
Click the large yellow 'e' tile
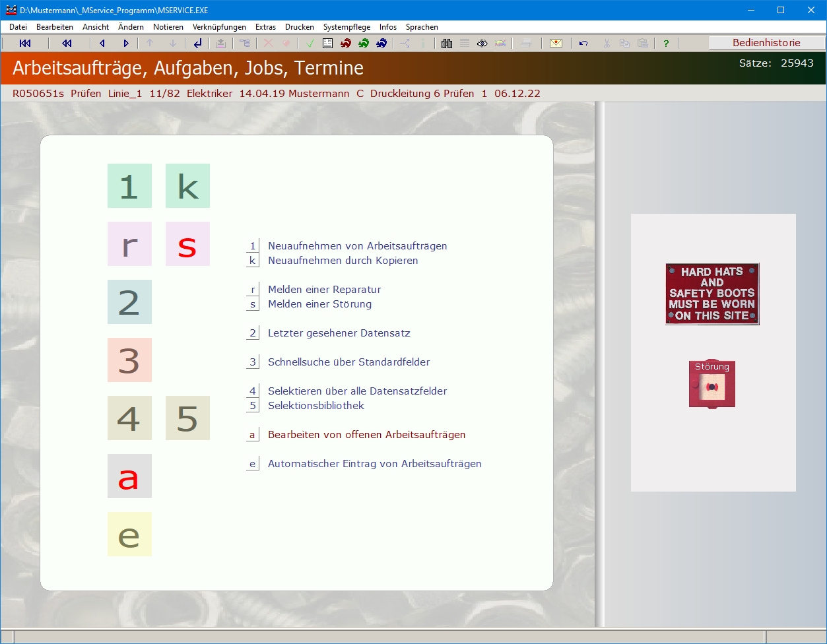[x=129, y=534]
